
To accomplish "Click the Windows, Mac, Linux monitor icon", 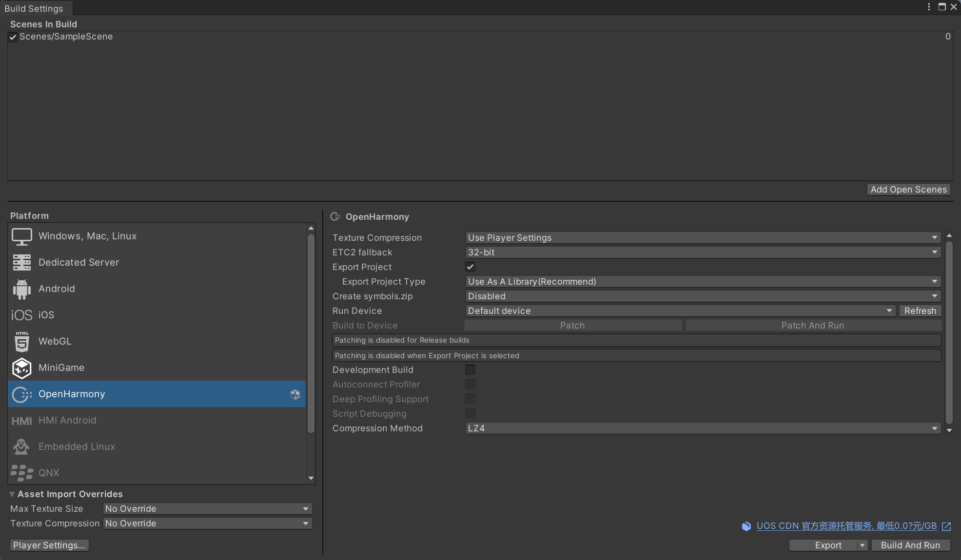I will (x=21, y=236).
